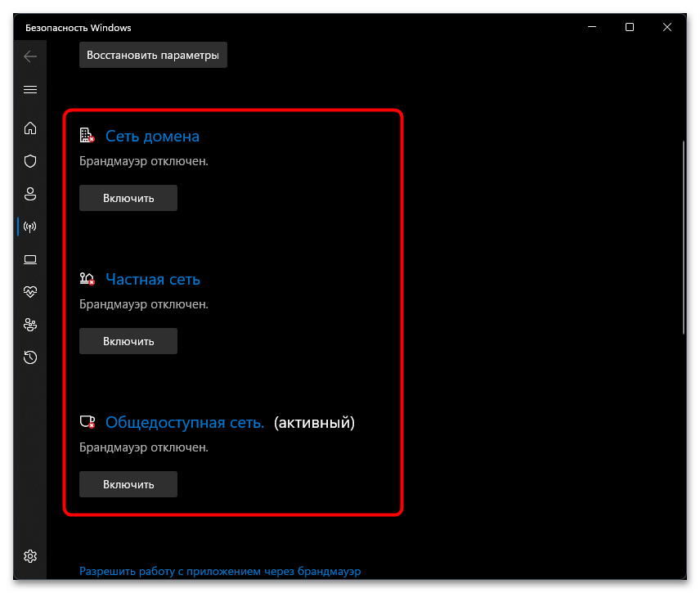Viewport: 700px width, 593px height.
Task: Open Settings gear icon in sidebar
Action: point(30,556)
